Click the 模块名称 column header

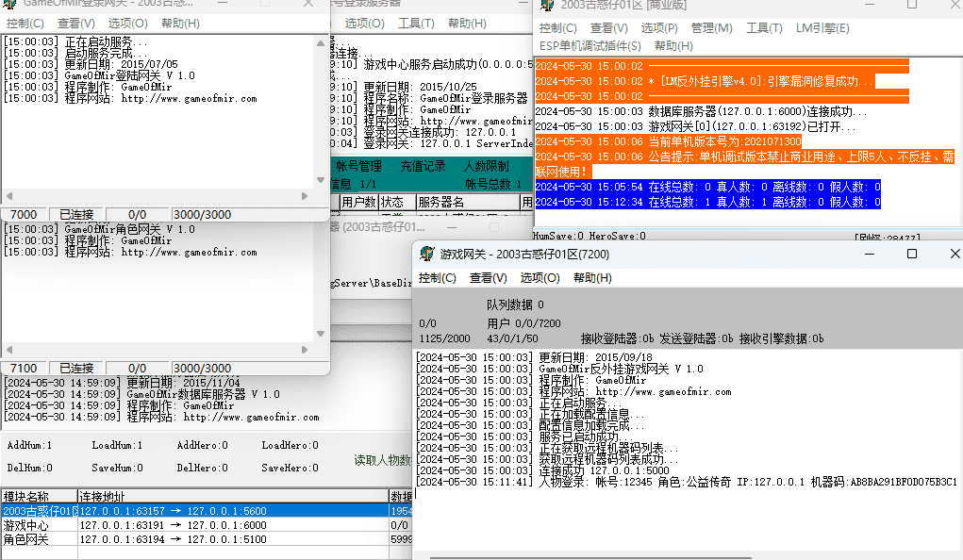tap(39, 496)
